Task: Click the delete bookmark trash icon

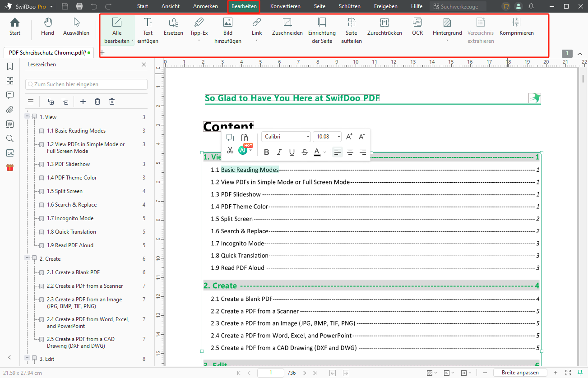Action: pyautogui.click(x=97, y=101)
